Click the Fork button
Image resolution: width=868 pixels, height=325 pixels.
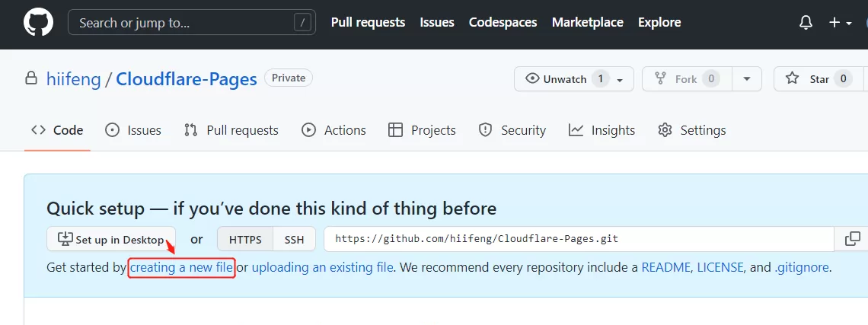point(687,78)
